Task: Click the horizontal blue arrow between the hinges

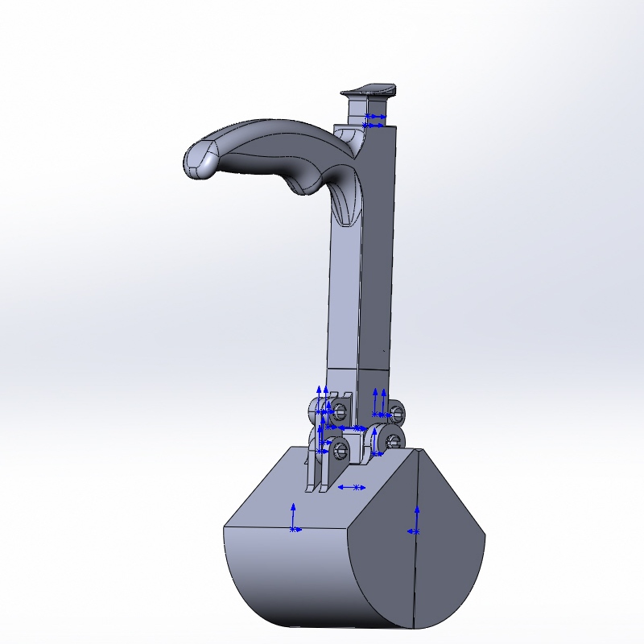Action: click(351, 428)
